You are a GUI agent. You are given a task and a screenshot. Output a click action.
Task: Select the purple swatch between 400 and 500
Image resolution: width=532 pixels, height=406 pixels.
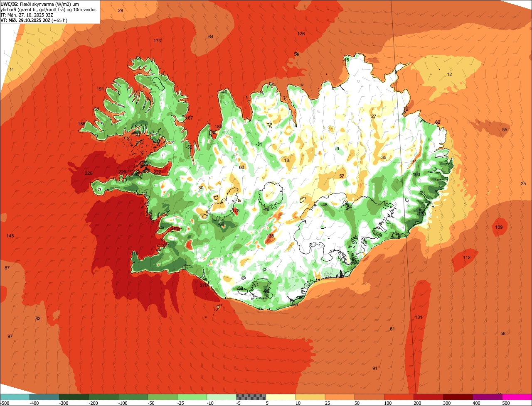(x=488, y=397)
